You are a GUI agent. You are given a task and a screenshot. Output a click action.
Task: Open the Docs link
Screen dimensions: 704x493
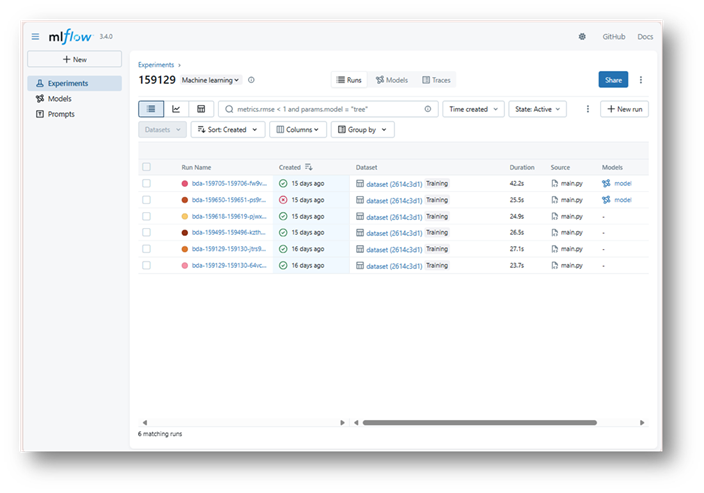[x=645, y=36]
